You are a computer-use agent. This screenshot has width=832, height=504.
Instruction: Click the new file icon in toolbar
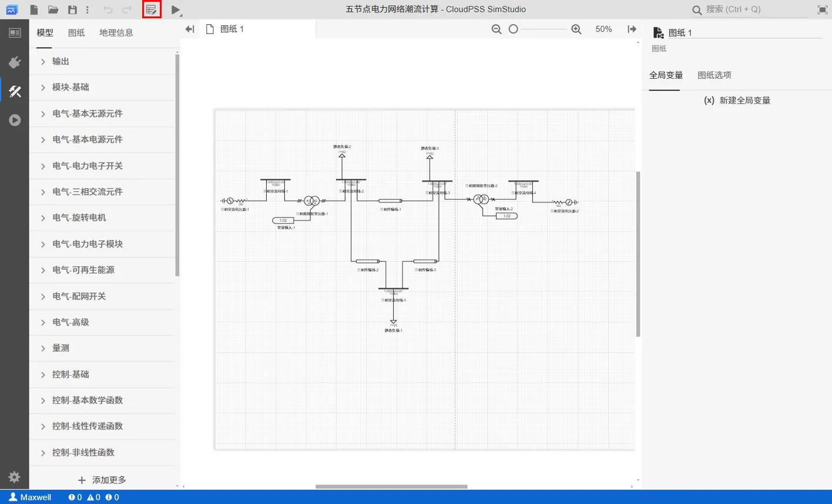[x=34, y=9]
